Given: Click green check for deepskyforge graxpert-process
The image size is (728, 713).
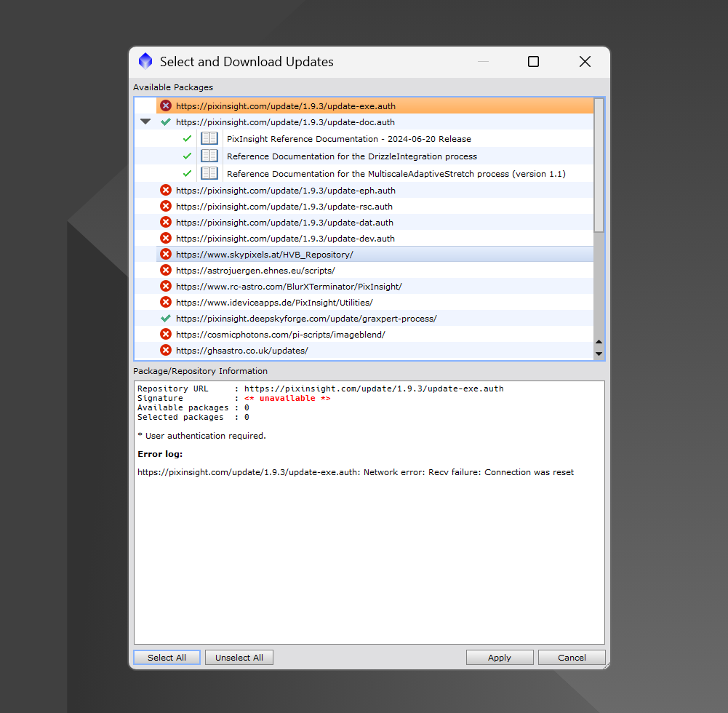Looking at the screenshot, I should click(166, 319).
